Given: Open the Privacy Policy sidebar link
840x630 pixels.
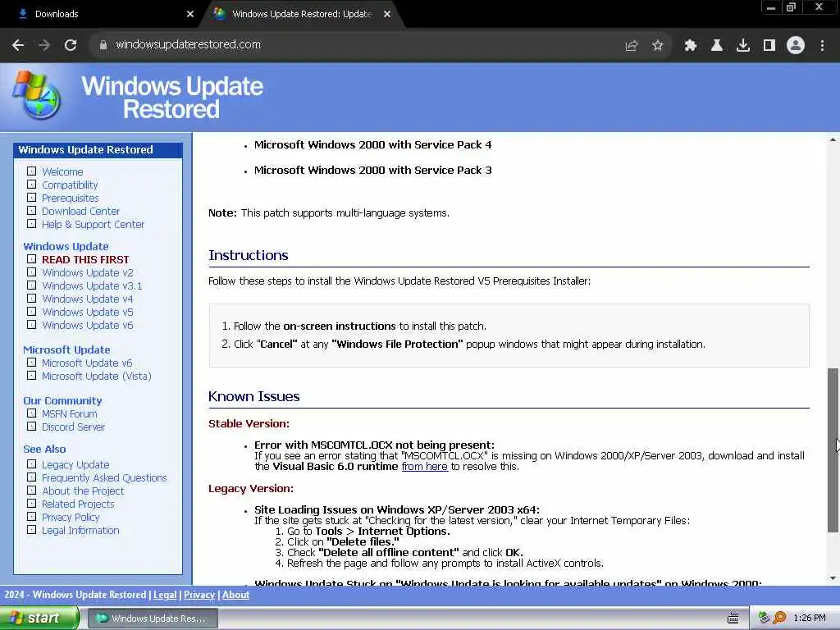Looking at the screenshot, I should click(x=71, y=518).
